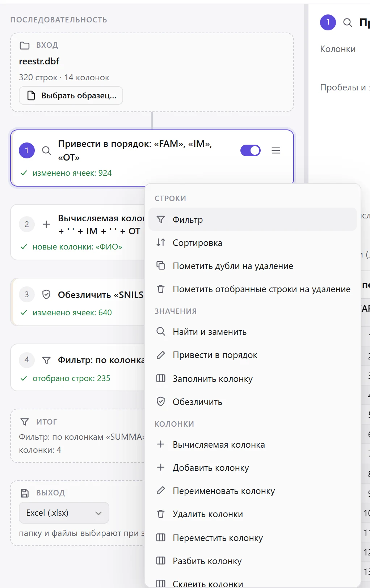Select Пометить дубли на удаление
Viewport: 370px width, 588px height.
[253, 266]
